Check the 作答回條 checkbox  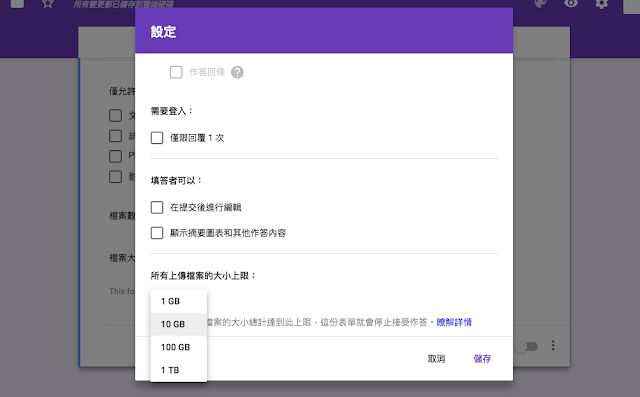176,72
